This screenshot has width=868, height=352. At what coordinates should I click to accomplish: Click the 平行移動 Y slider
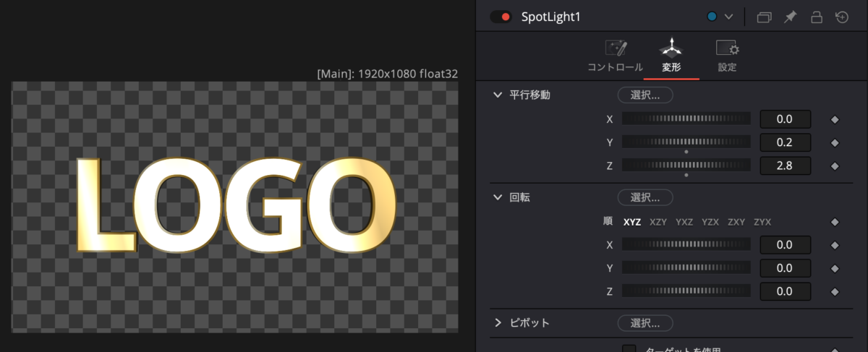tap(686, 142)
